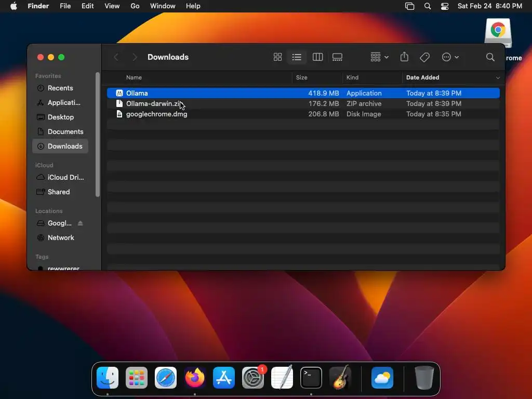Click the Disk Image kind cell

tap(364, 114)
